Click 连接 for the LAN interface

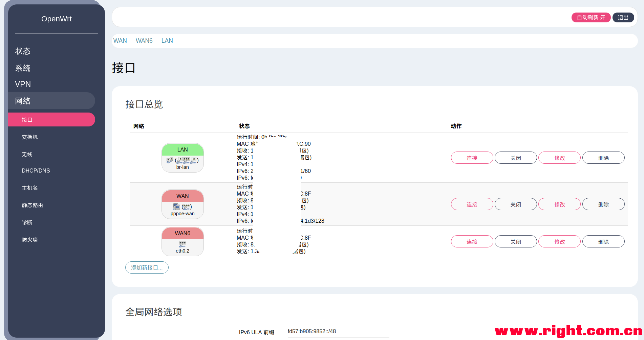point(472,158)
